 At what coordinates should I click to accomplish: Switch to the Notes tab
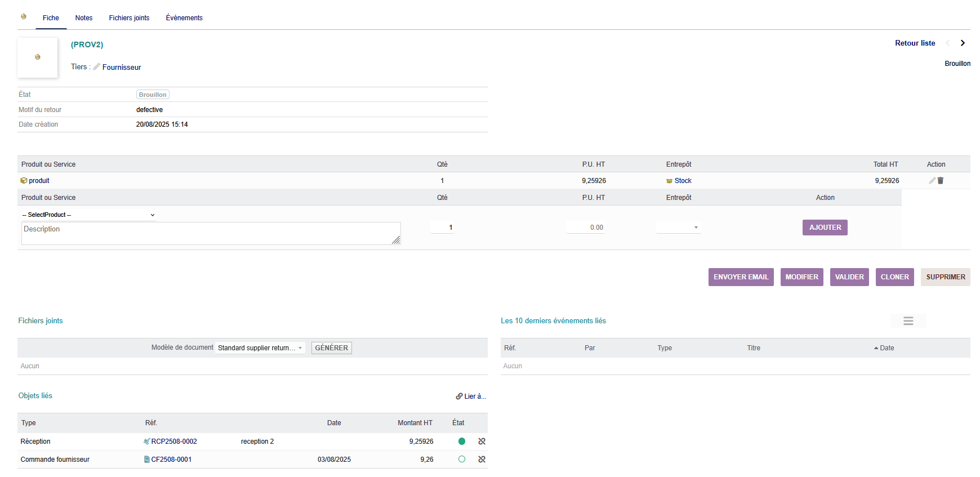(84, 18)
